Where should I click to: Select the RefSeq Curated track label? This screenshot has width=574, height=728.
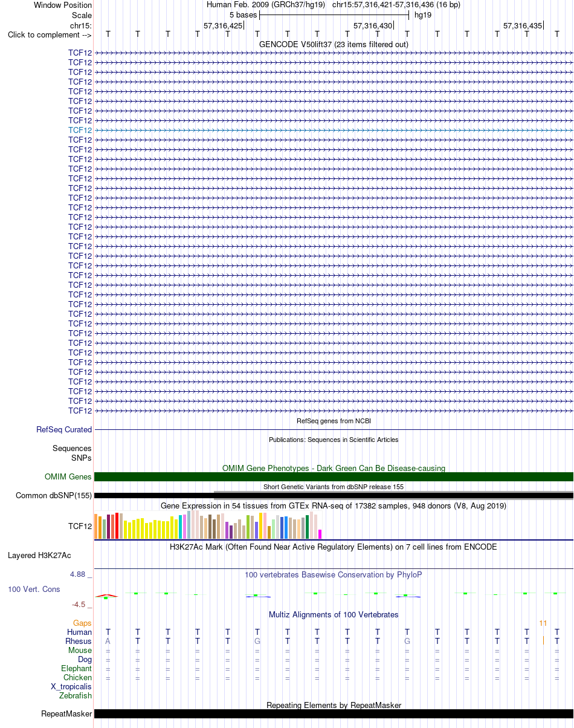tap(64, 429)
